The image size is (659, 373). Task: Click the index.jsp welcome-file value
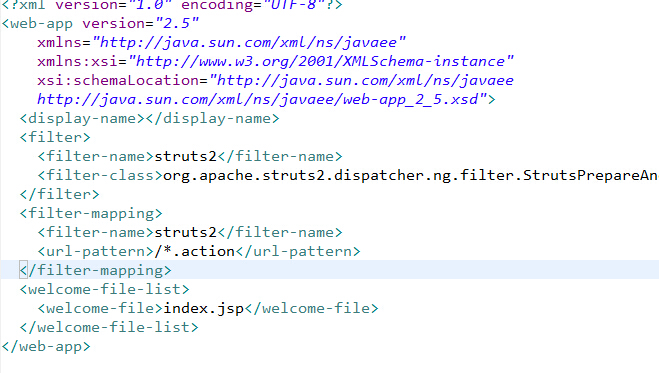[x=203, y=308]
